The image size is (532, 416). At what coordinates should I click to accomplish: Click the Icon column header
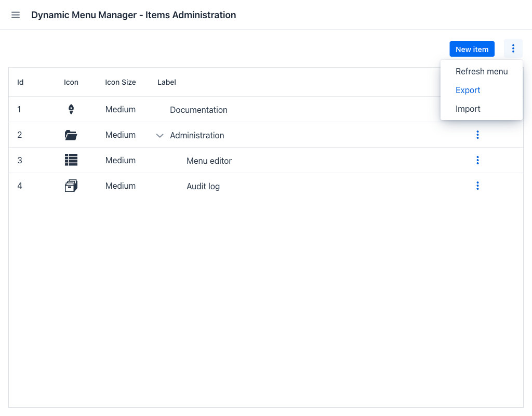pos(71,82)
